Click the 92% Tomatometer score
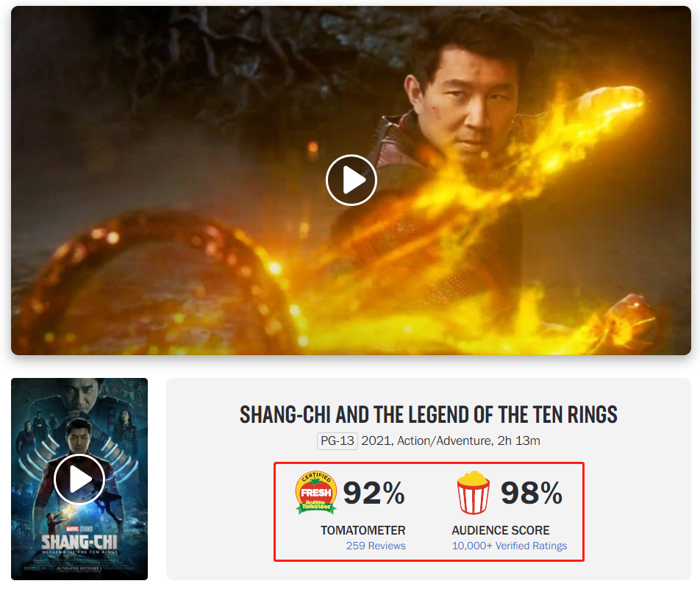Screen dimensions: 700x589 [374, 493]
